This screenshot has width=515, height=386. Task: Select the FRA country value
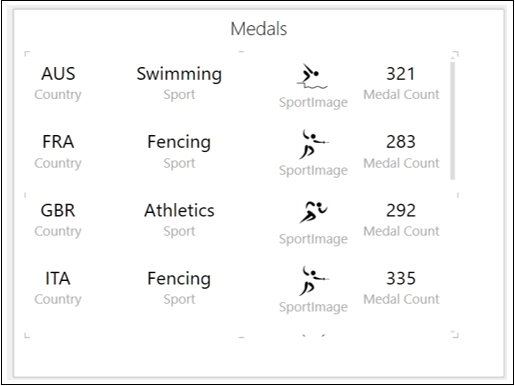tap(58, 142)
